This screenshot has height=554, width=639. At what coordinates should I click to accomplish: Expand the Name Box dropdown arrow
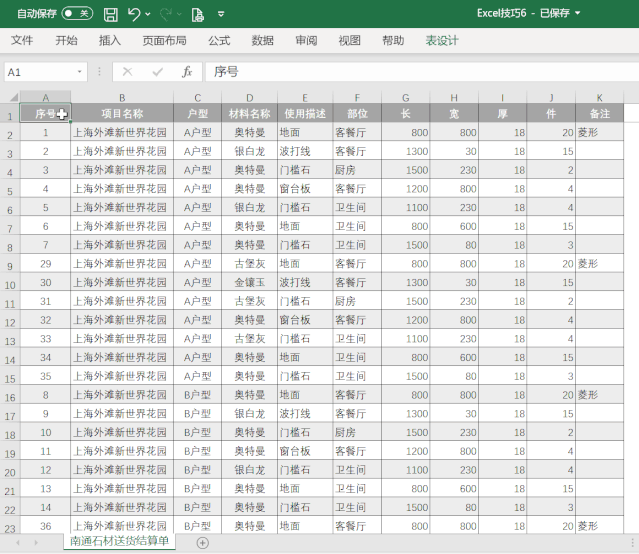click(x=81, y=72)
